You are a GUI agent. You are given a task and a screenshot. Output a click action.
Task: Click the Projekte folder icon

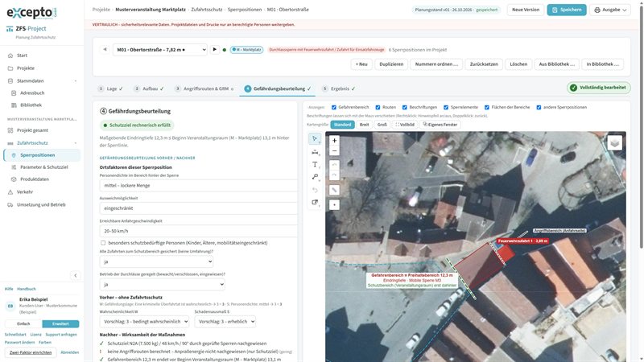click(10, 68)
